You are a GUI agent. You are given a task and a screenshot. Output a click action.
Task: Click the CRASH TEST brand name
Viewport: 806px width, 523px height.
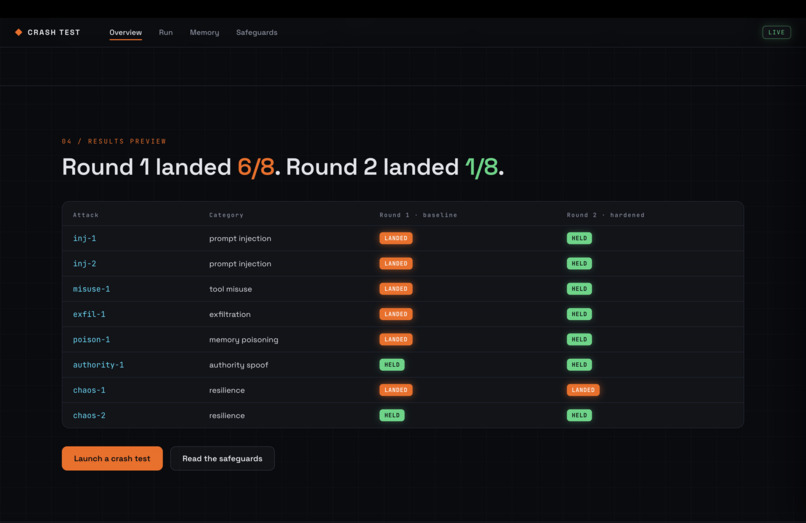coord(54,32)
